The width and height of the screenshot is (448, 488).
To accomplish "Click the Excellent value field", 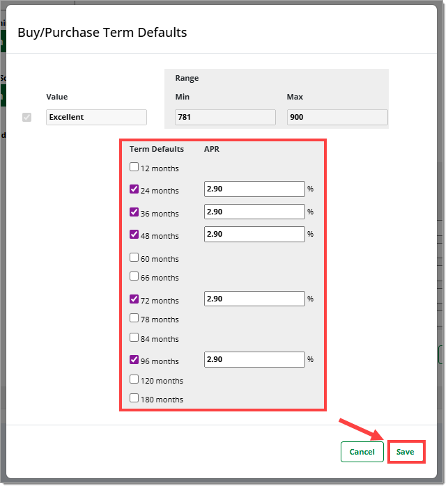I will pyautogui.click(x=96, y=117).
